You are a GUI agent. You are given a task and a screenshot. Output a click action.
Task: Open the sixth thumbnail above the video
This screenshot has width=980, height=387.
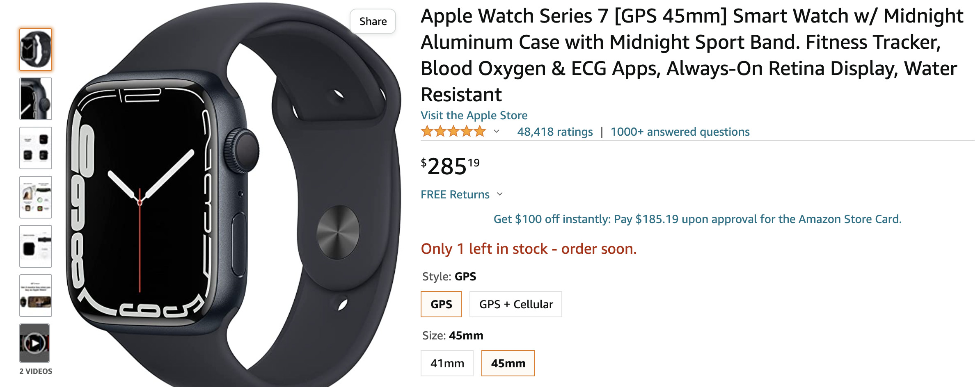36,296
